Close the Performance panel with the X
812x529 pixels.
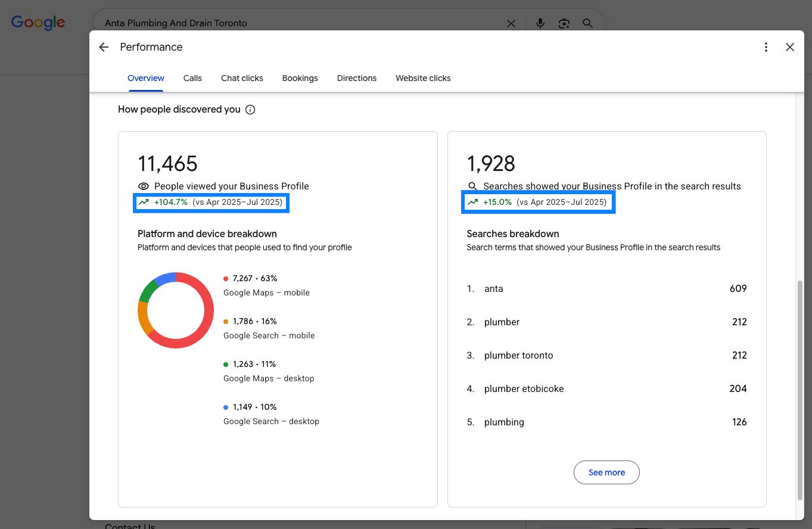[790, 47]
